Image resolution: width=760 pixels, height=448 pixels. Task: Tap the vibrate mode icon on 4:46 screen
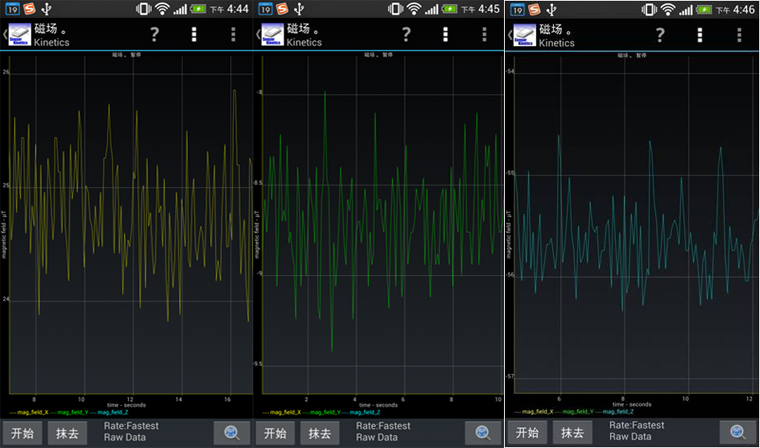click(649, 9)
